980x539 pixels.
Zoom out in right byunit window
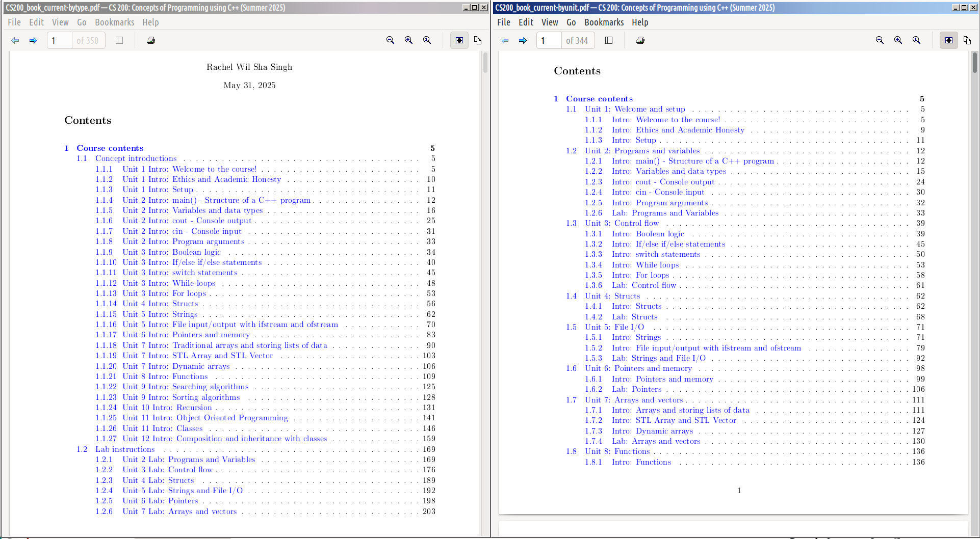880,40
